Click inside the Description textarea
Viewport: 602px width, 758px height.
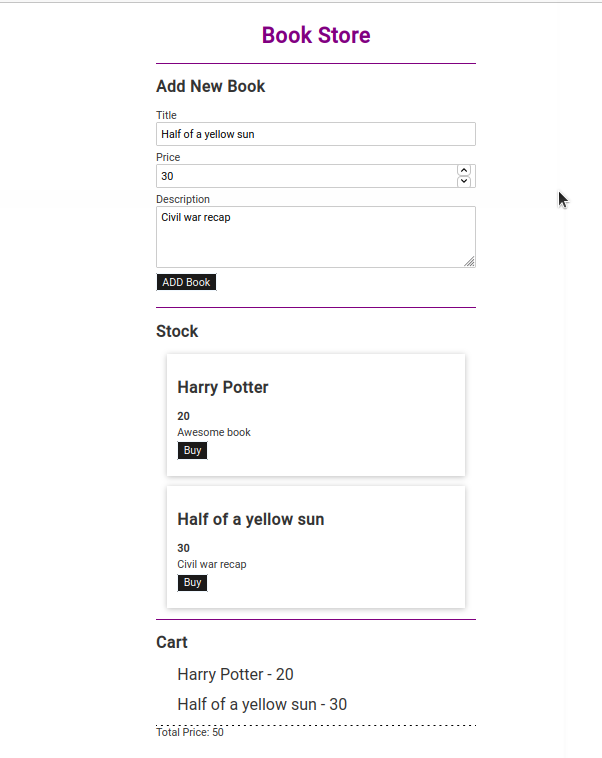[x=316, y=237]
